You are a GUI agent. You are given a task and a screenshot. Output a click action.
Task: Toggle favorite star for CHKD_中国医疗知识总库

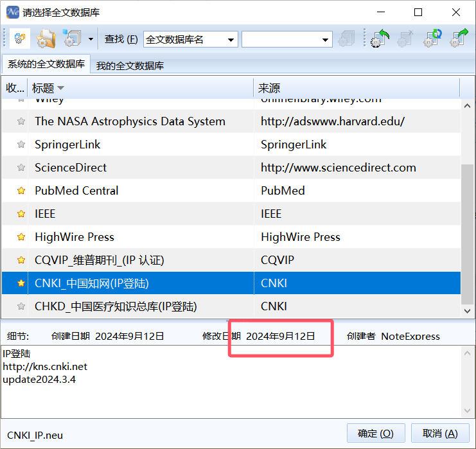21,306
